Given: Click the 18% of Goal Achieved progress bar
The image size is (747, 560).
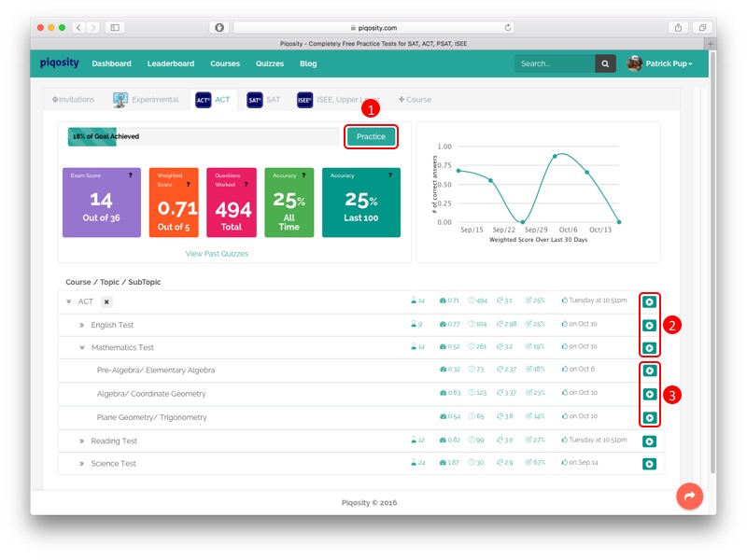Looking at the screenshot, I should tap(204, 136).
